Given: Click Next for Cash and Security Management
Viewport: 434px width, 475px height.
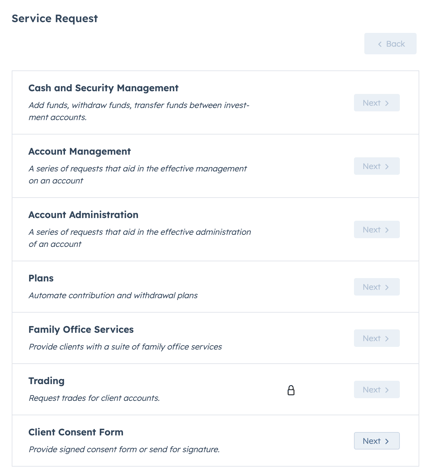Looking at the screenshot, I should tap(377, 103).
